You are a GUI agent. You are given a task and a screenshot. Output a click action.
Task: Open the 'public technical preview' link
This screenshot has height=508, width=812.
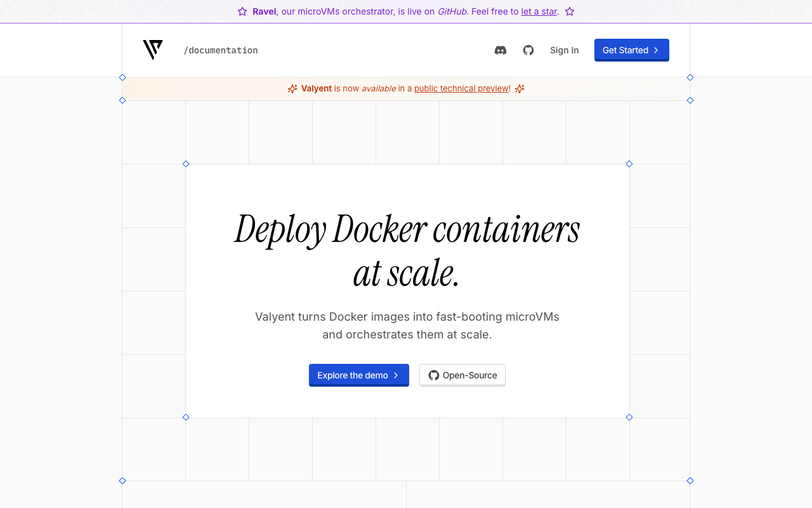point(461,88)
